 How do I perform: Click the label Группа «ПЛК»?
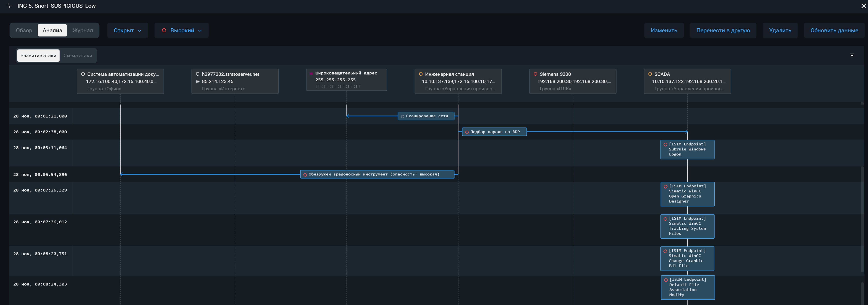pyautogui.click(x=555, y=89)
